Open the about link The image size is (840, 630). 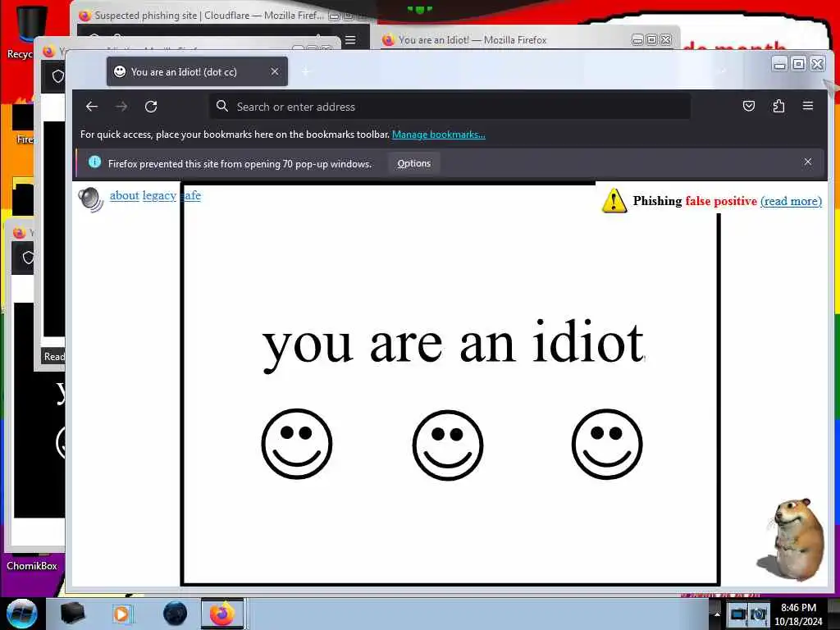125,195
